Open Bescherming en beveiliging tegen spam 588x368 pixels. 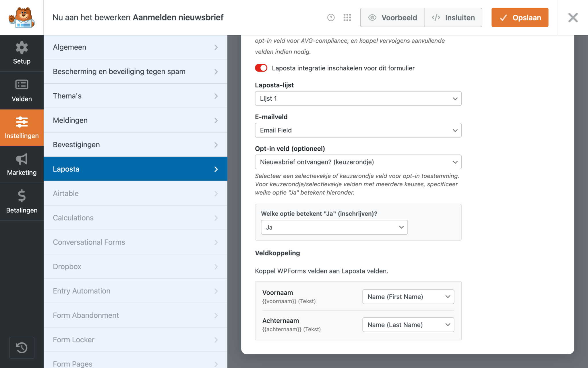(x=136, y=72)
